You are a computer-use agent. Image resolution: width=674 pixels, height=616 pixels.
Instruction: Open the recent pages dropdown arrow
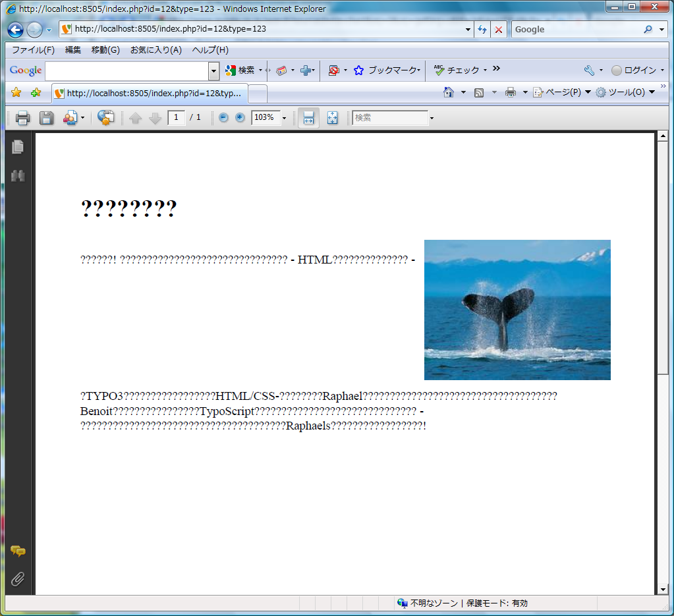(x=49, y=30)
